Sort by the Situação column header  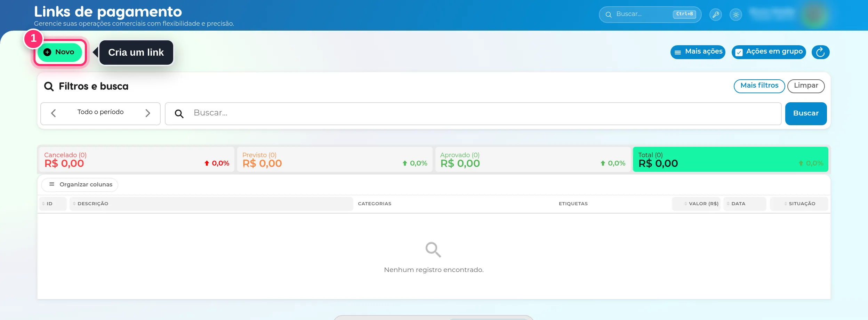click(x=799, y=204)
